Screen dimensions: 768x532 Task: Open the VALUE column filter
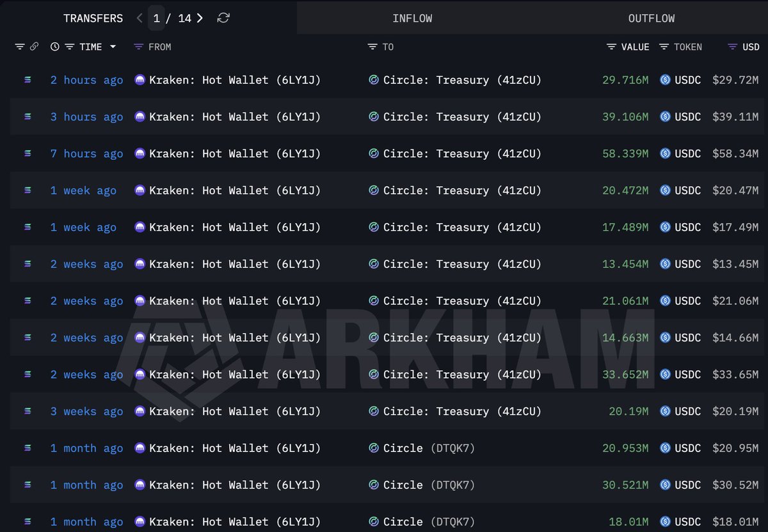(612, 47)
